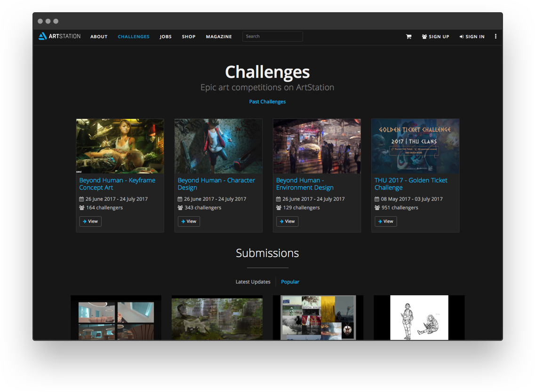Viewport: 535px width, 392px height.
Task: Open the vertical three-dot more menu
Action: coord(495,36)
